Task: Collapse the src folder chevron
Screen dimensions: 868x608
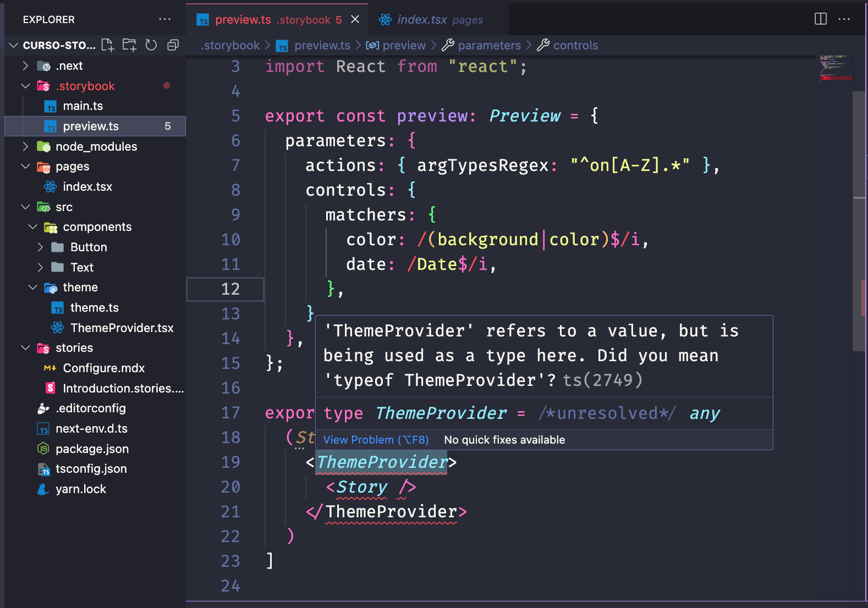Action: [x=25, y=207]
